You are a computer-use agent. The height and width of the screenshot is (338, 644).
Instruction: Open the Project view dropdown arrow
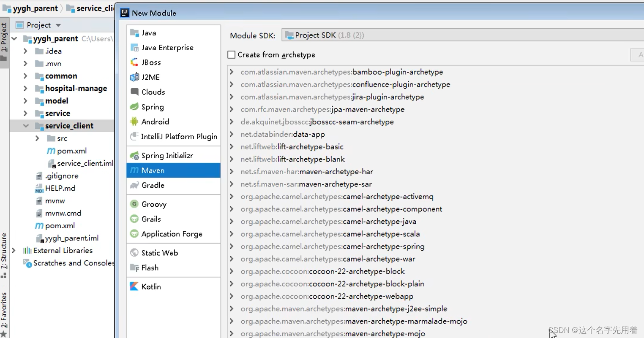click(x=58, y=25)
